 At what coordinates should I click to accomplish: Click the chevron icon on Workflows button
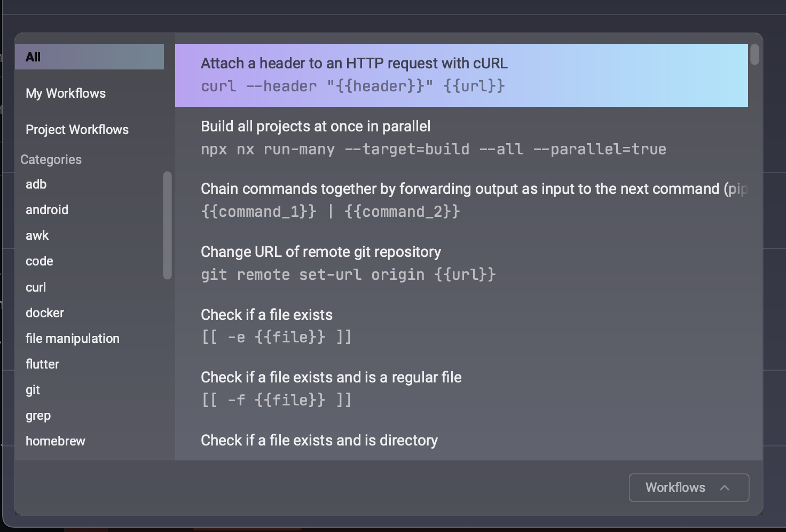[725, 488]
